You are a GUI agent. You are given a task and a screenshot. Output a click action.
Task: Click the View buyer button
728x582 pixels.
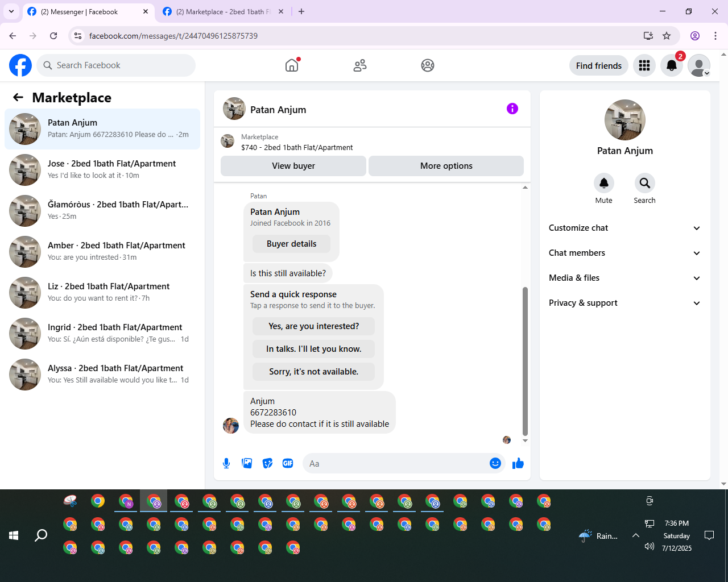(x=293, y=166)
